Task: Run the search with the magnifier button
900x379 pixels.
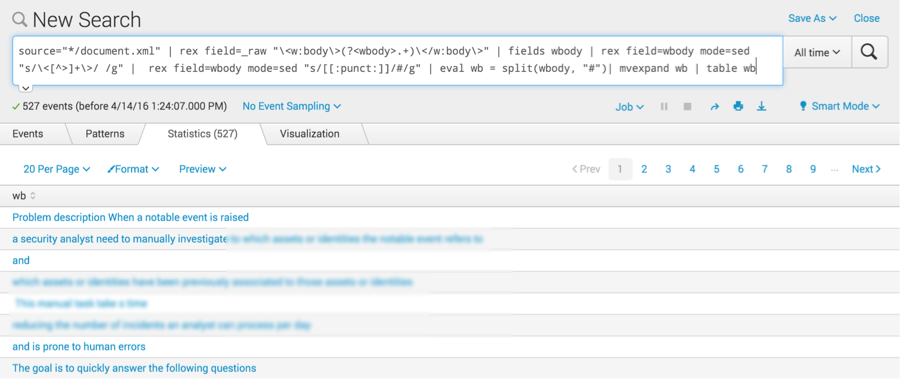Action: coord(870,52)
